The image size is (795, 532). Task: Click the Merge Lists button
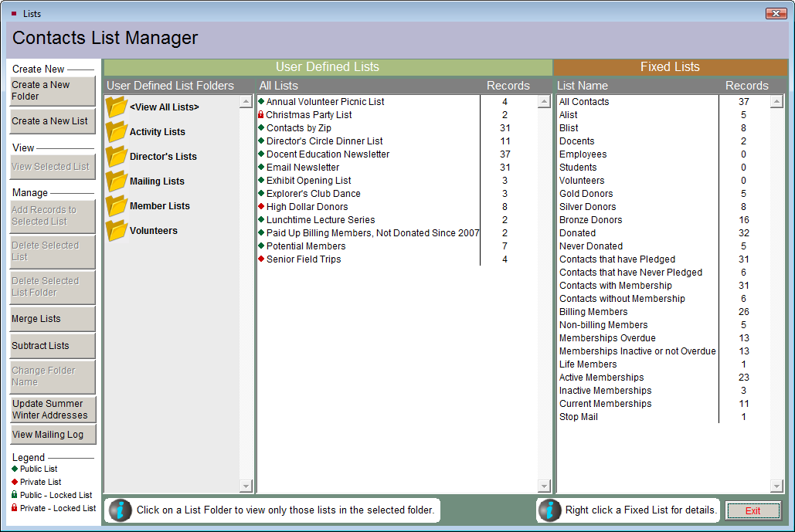pos(50,318)
